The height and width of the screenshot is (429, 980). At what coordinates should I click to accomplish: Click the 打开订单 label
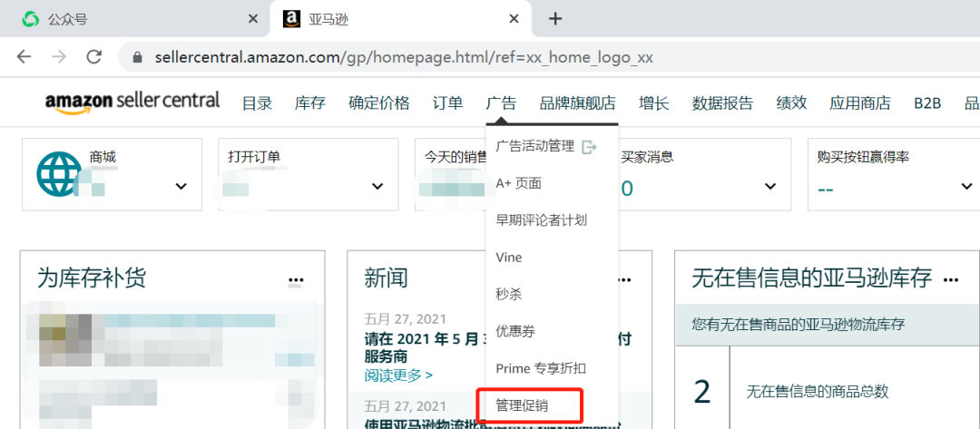click(254, 157)
